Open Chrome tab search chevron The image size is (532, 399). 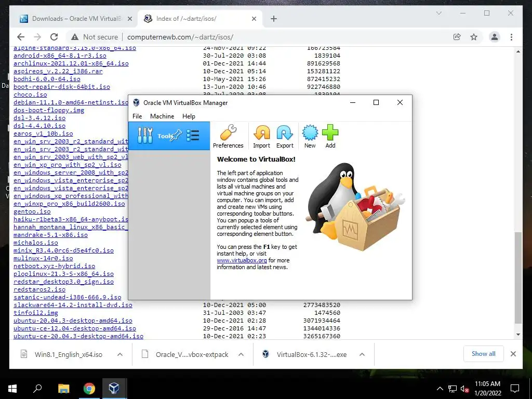click(438, 13)
